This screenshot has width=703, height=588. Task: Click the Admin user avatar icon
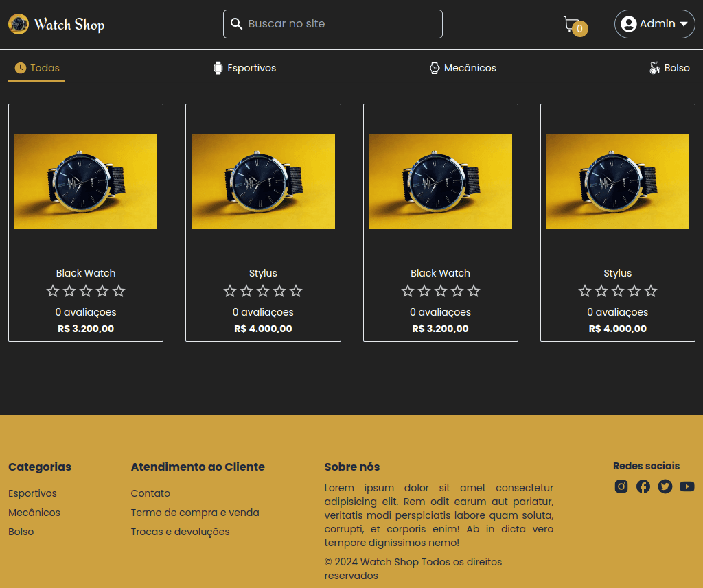[x=628, y=24]
